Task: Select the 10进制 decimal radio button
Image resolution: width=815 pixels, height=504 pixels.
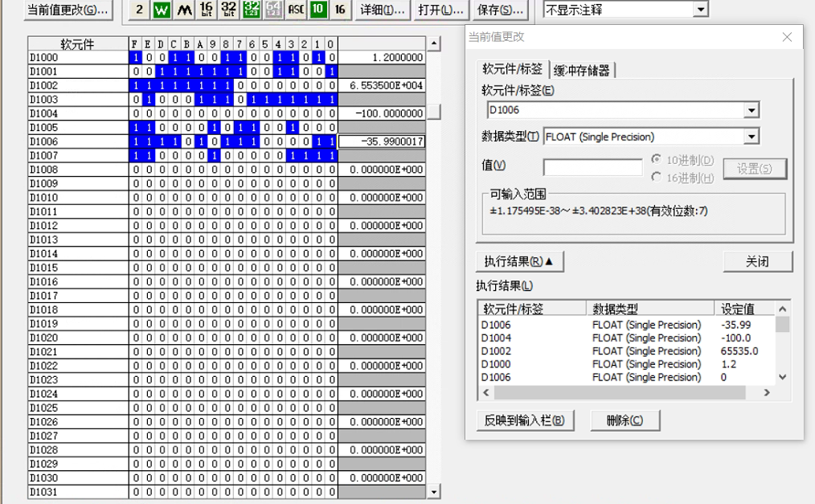Action: pos(657,161)
